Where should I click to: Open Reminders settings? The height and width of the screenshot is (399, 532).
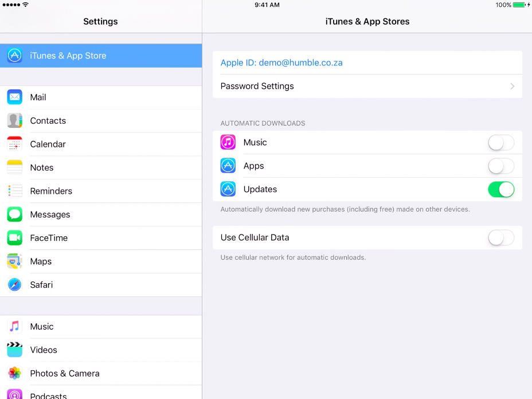coord(101,191)
